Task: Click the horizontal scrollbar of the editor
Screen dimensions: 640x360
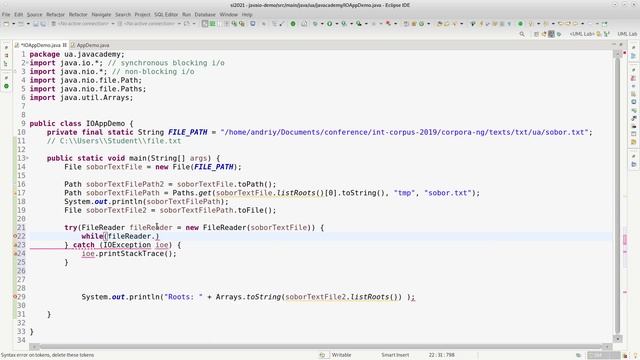Action: 320,347
